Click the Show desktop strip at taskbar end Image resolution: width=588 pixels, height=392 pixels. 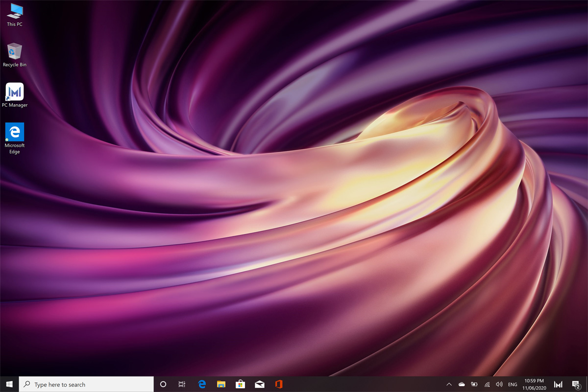coord(587,384)
